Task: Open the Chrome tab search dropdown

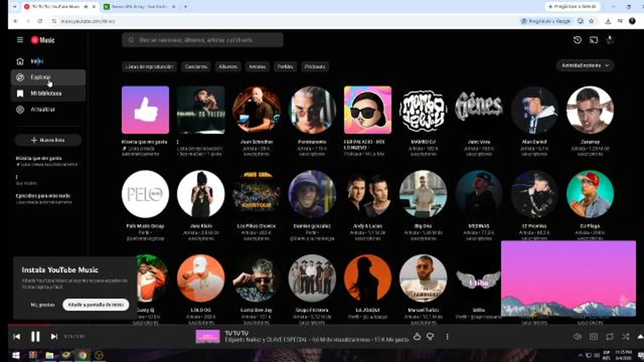Action: click(14, 7)
